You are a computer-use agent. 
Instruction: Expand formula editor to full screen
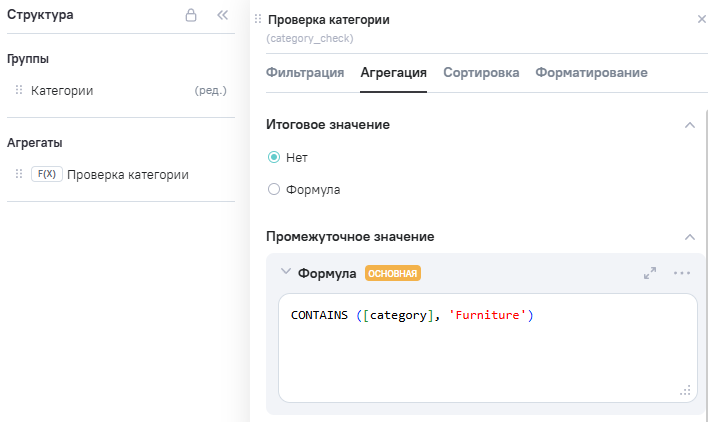[650, 272]
